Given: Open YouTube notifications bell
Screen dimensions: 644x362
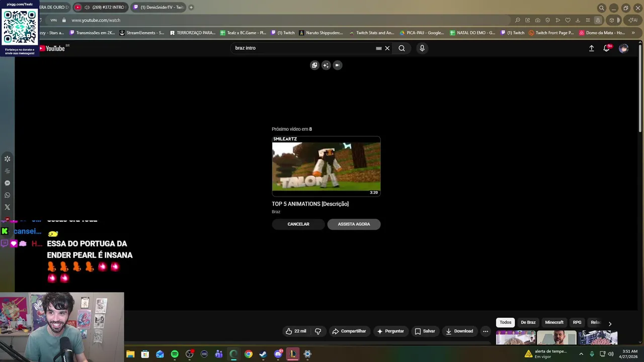Looking at the screenshot, I should tap(607, 48).
